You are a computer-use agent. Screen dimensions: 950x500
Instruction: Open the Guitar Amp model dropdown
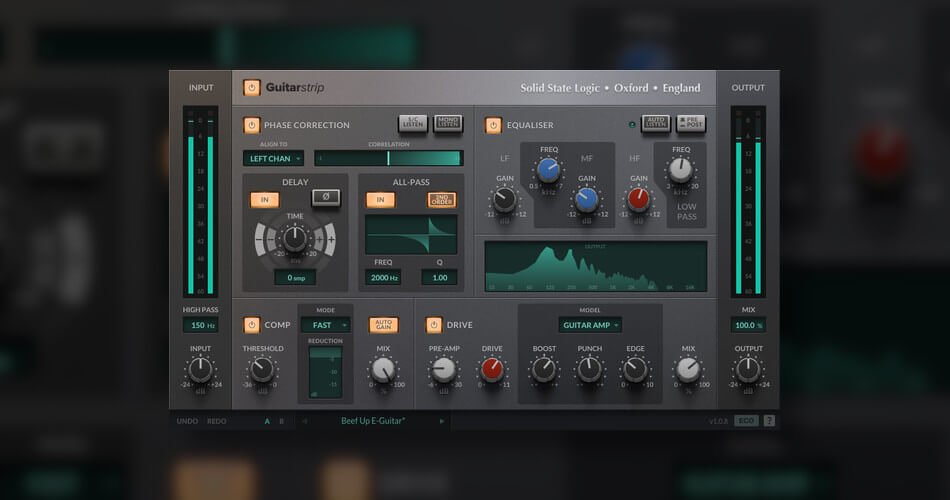click(590, 324)
